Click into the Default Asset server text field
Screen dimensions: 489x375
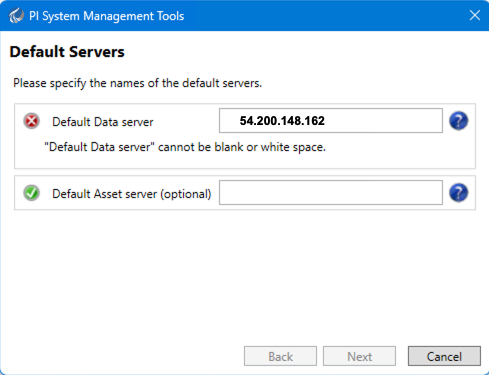coord(331,193)
